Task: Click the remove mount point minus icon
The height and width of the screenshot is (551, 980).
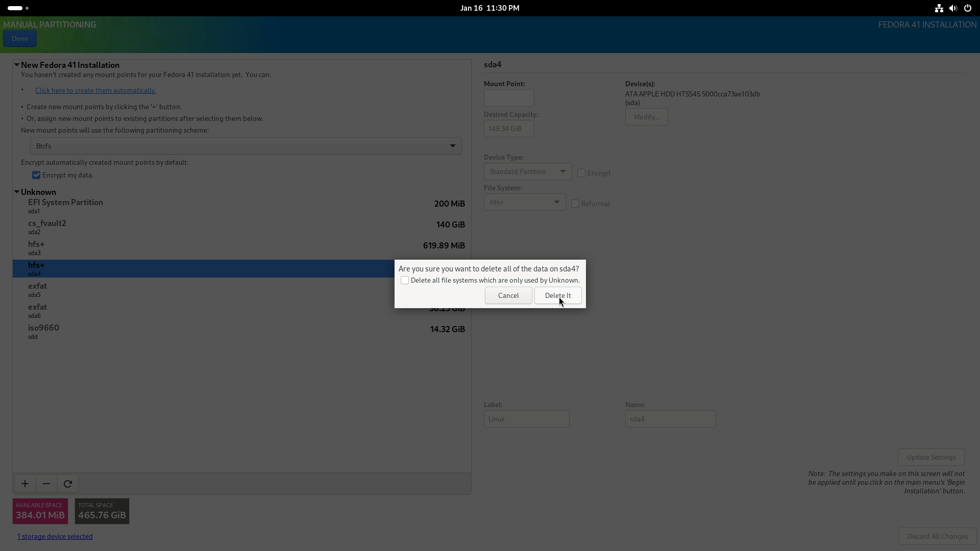Action: (x=46, y=484)
